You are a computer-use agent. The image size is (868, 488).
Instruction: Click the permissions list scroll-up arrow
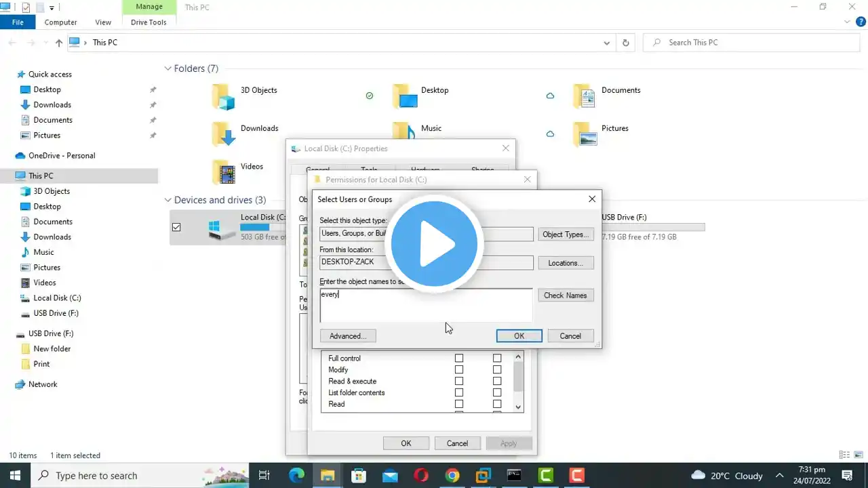(x=519, y=357)
